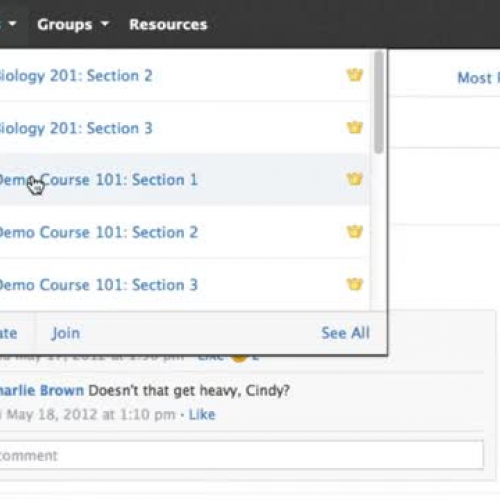This screenshot has width=500, height=500.
Task: Click the dropdown arrow left of Groups
Action: tap(13, 24)
